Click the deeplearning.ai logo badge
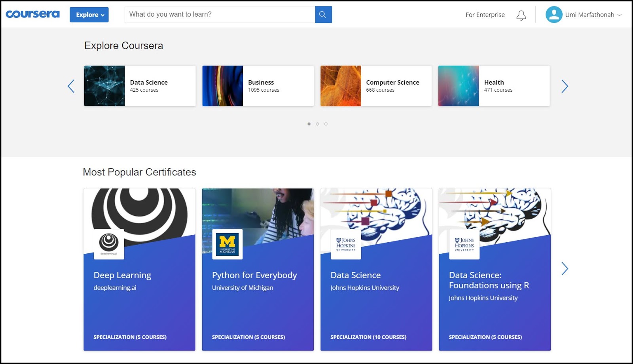 (x=108, y=244)
